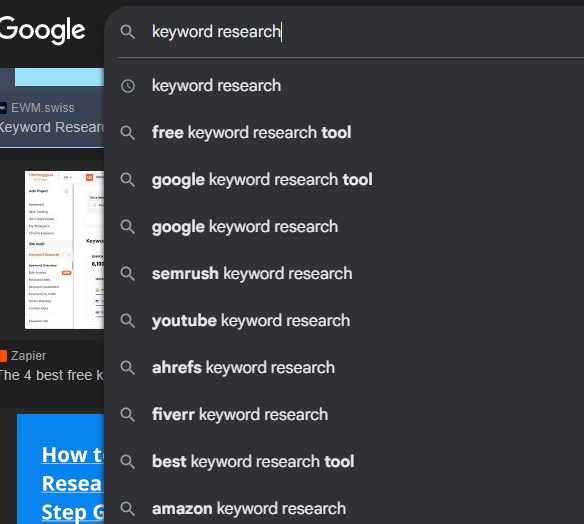Open the Zapier result thumbnail image
This screenshot has height=524, width=584.
pos(64,250)
